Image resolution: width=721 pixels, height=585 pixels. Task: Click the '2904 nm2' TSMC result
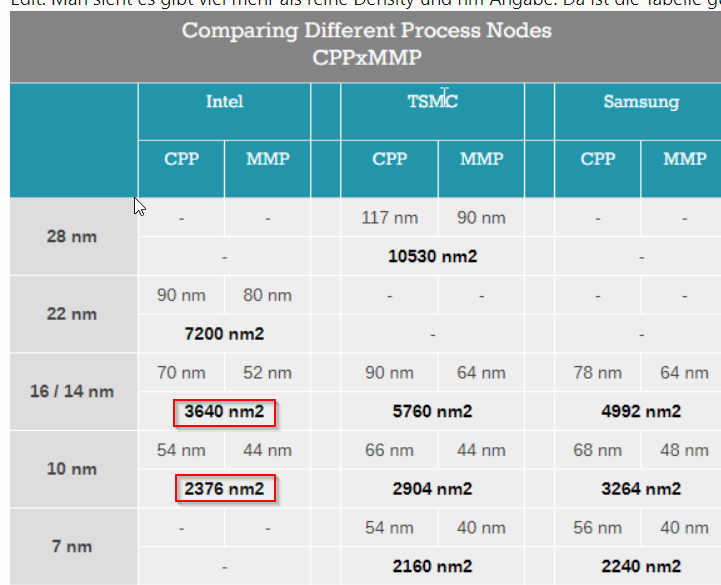pyautogui.click(x=432, y=489)
